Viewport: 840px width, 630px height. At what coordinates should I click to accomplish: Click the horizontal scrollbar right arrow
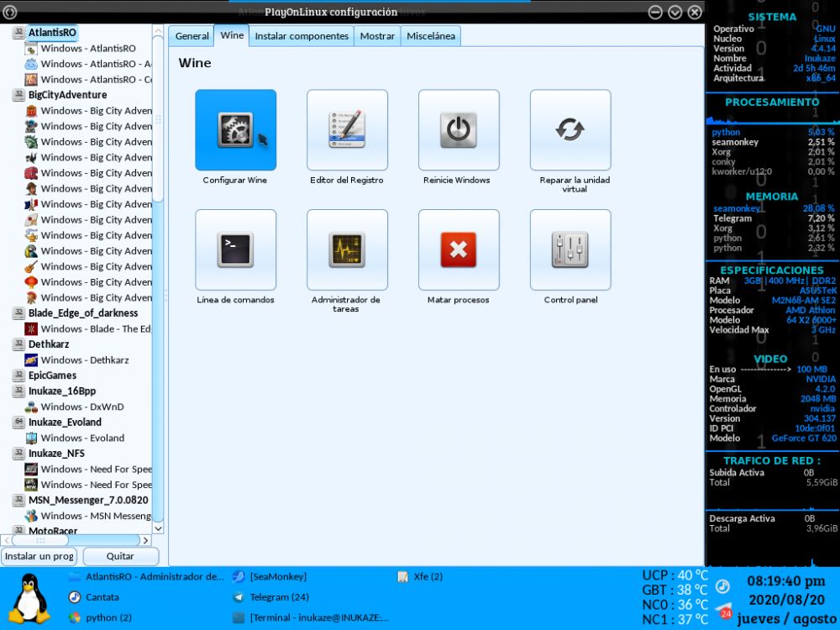144,540
